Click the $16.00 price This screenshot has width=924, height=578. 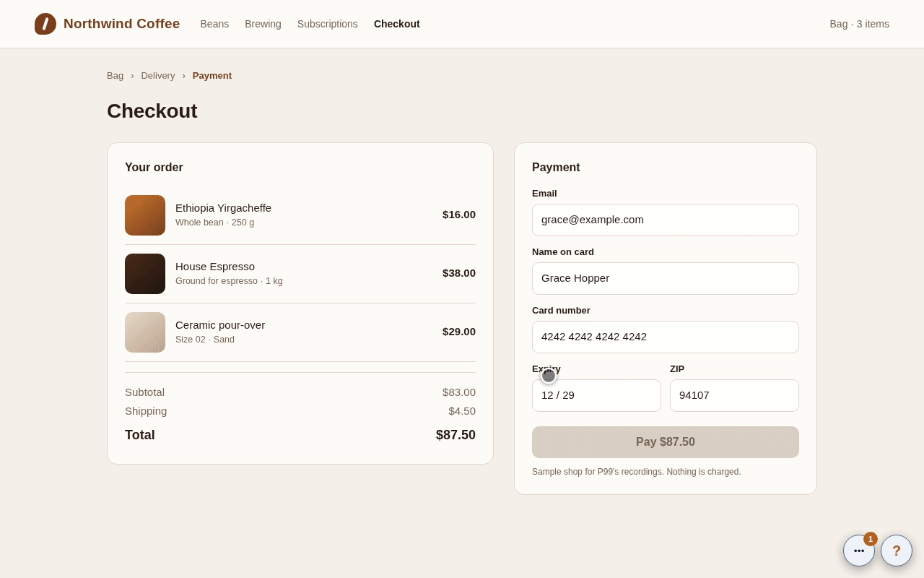pos(459,215)
